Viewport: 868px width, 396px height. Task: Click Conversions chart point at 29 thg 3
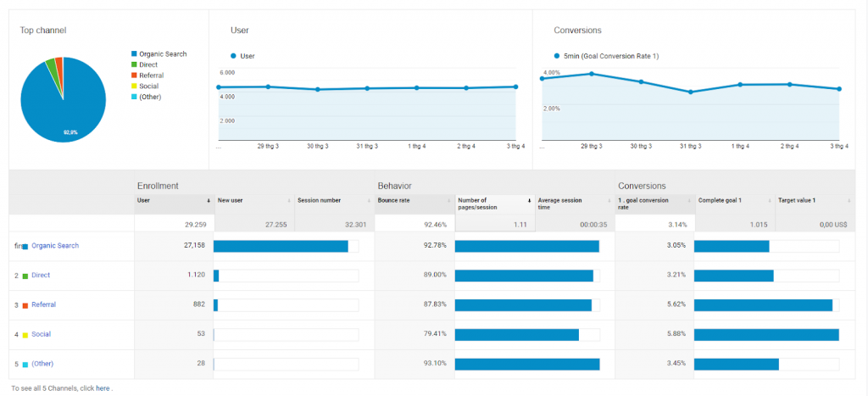[592, 74]
